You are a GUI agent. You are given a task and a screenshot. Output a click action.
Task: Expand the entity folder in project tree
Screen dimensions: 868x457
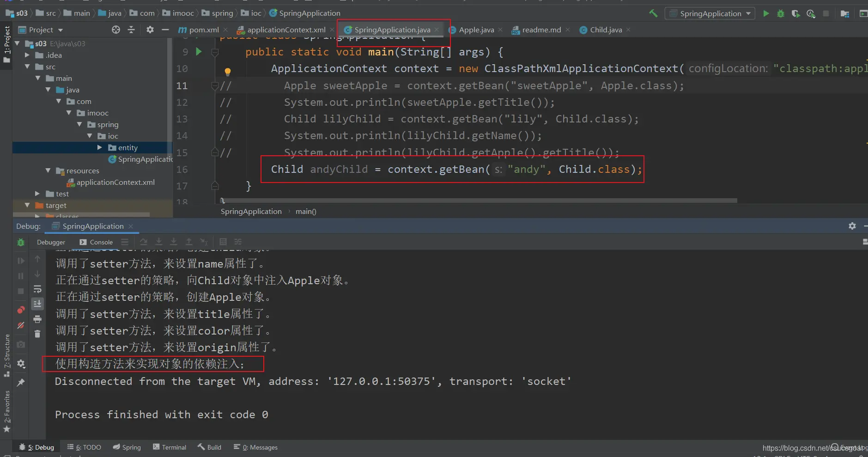tap(99, 147)
